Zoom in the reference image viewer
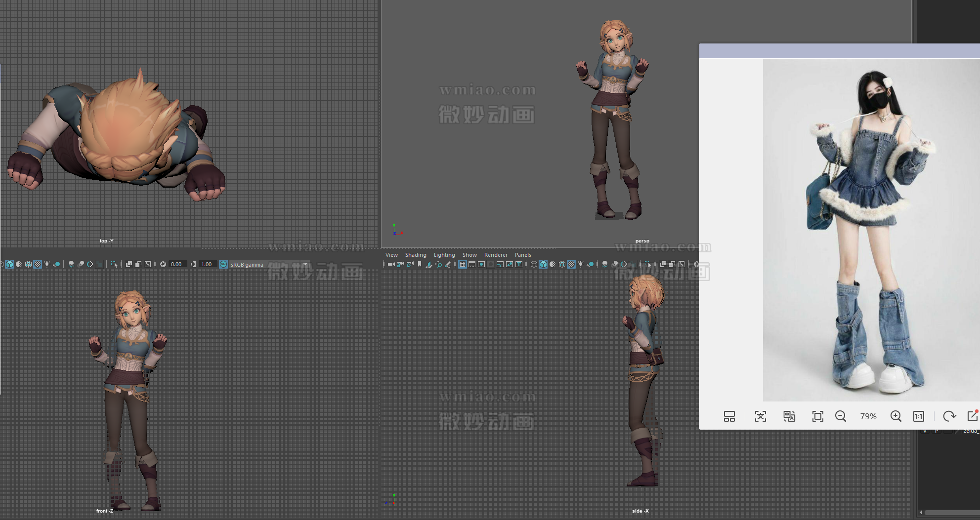 pos(895,416)
